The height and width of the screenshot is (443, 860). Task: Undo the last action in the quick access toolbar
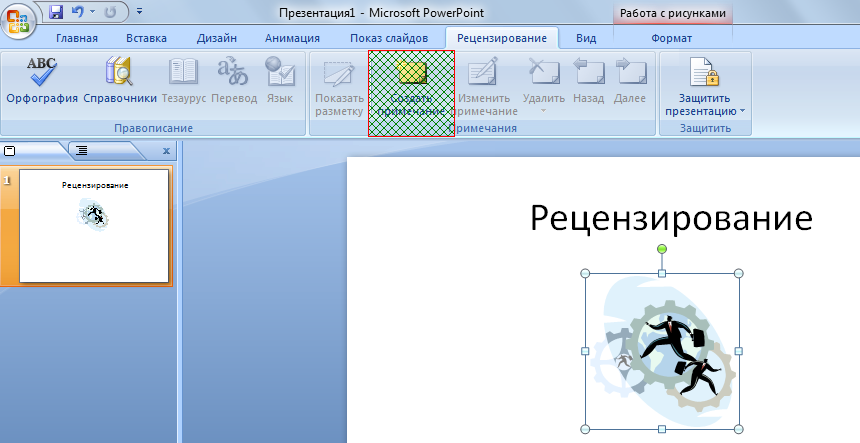pyautogui.click(x=78, y=12)
